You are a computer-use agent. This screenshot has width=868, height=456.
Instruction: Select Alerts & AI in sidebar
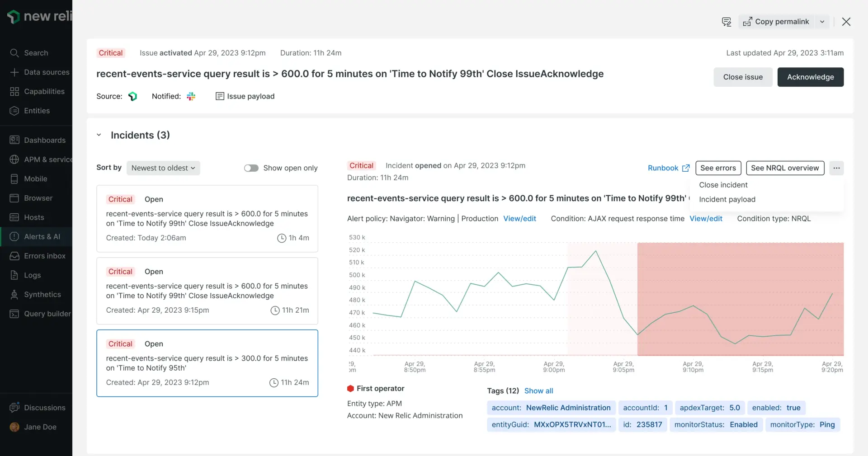pyautogui.click(x=36, y=236)
